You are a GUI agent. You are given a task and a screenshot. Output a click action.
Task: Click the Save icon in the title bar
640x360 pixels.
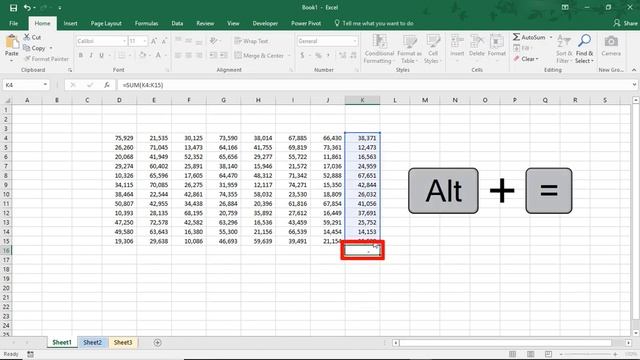13,8
